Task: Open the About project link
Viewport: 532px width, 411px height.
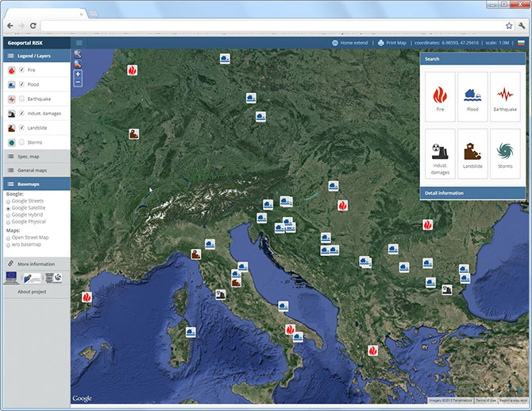Action: pyautogui.click(x=32, y=292)
